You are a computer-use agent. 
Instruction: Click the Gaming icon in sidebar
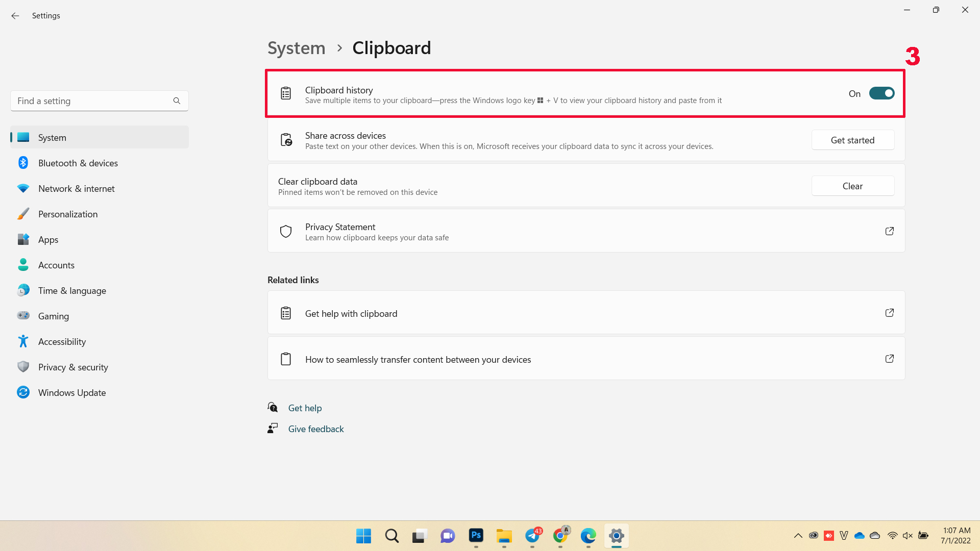click(23, 315)
